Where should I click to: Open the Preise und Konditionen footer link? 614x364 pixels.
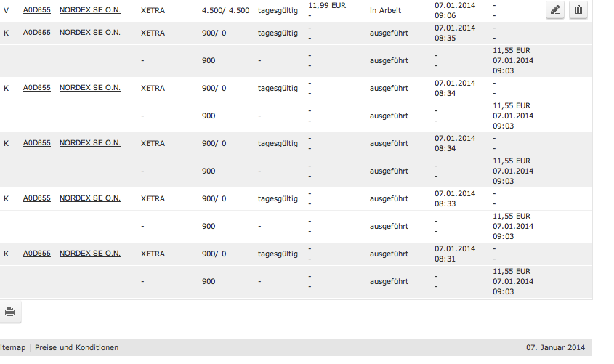click(76, 348)
